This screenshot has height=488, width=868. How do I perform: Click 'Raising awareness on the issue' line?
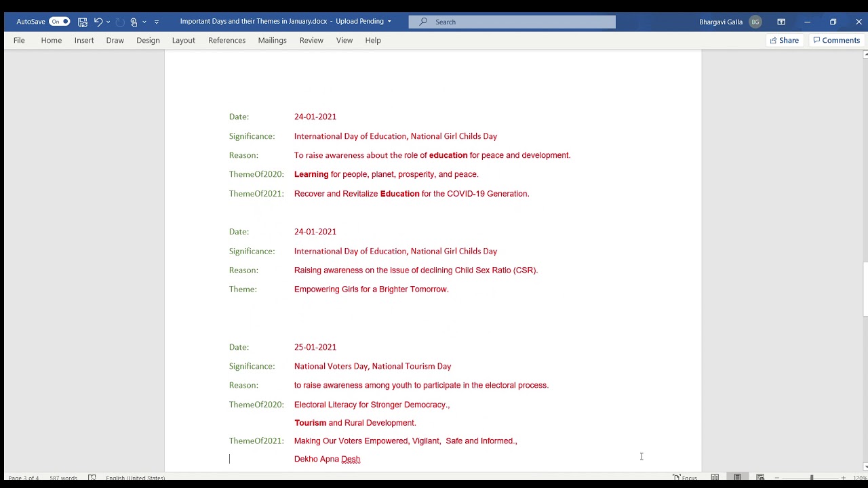click(x=416, y=270)
